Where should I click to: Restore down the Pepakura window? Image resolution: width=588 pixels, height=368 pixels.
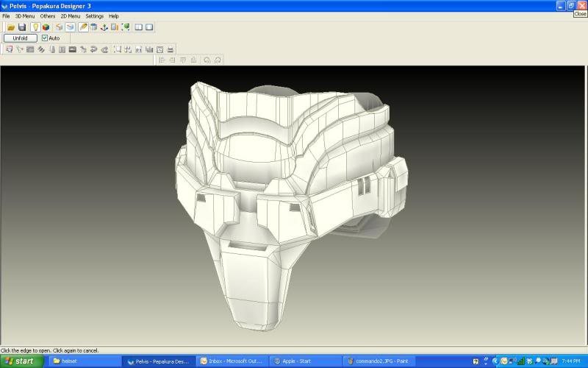click(x=571, y=6)
